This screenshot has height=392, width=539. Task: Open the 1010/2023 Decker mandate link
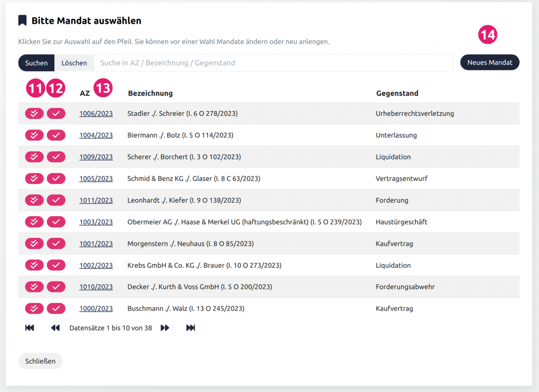[x=96, y=287]
